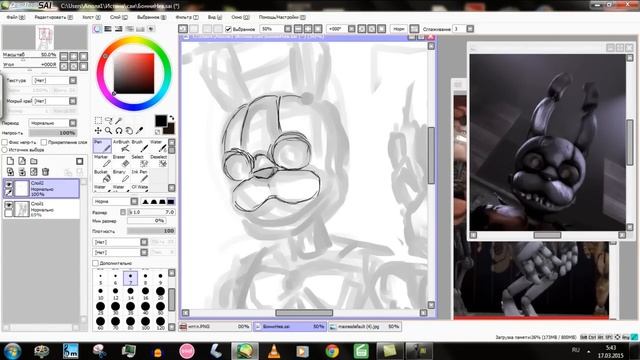Screen dimensions: 640x360
Task: Open the Окно menu
Action: pos(240,17)
